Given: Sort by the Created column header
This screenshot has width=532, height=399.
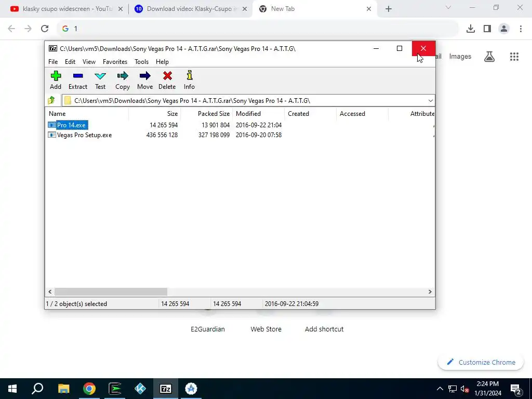Looking at the screenshot, I should pyautogui.click(x=310, y=114).
